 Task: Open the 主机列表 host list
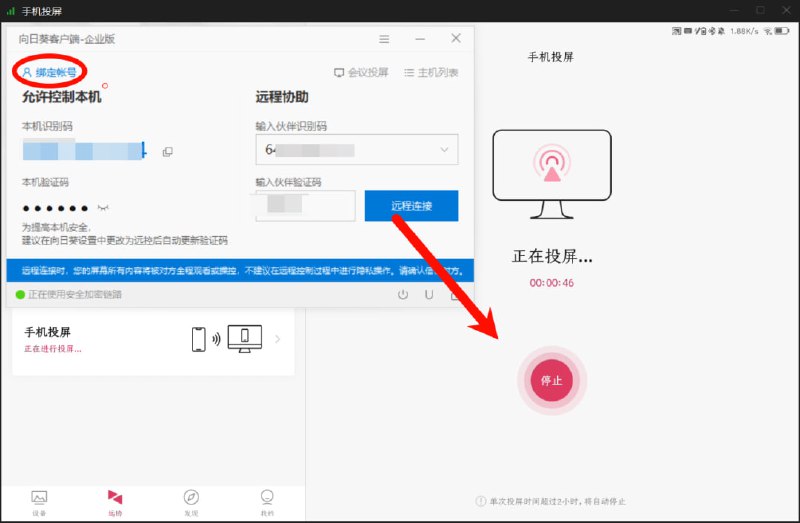(431, 73)
